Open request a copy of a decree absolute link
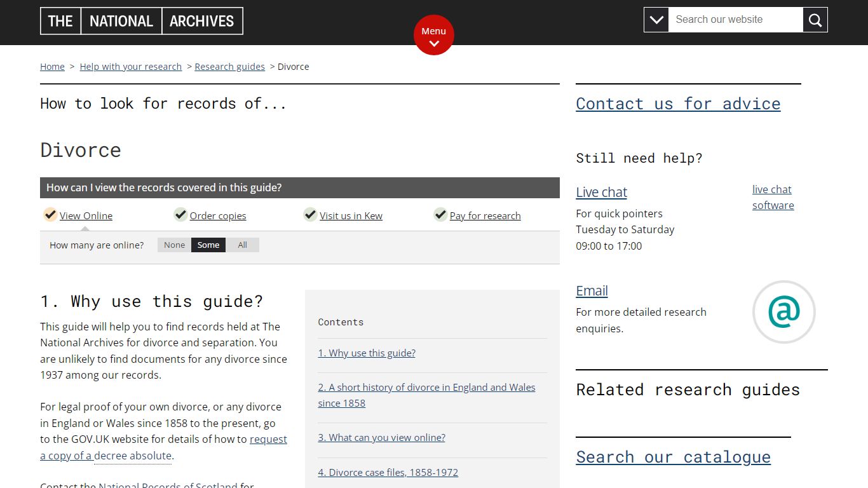868x488 pixels. point(163,447)
